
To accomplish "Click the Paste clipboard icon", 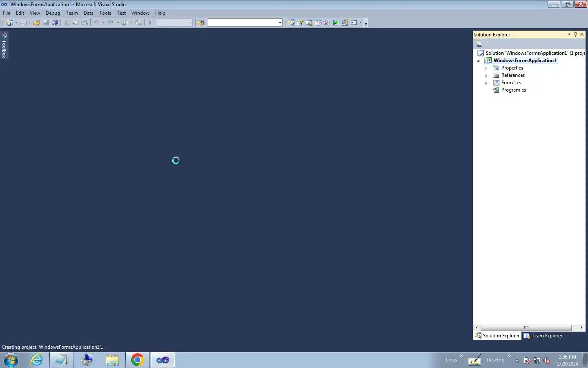I will [85, 22].
